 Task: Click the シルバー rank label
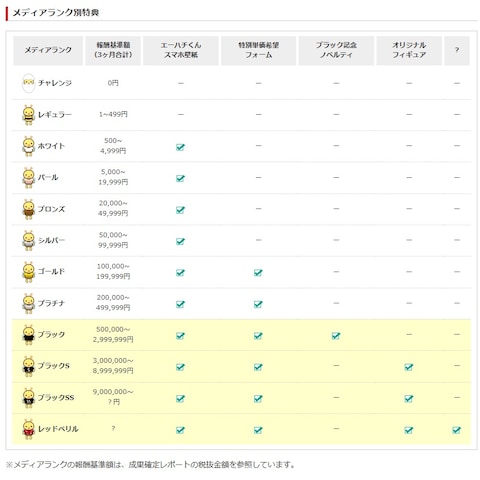coord(51,240)
